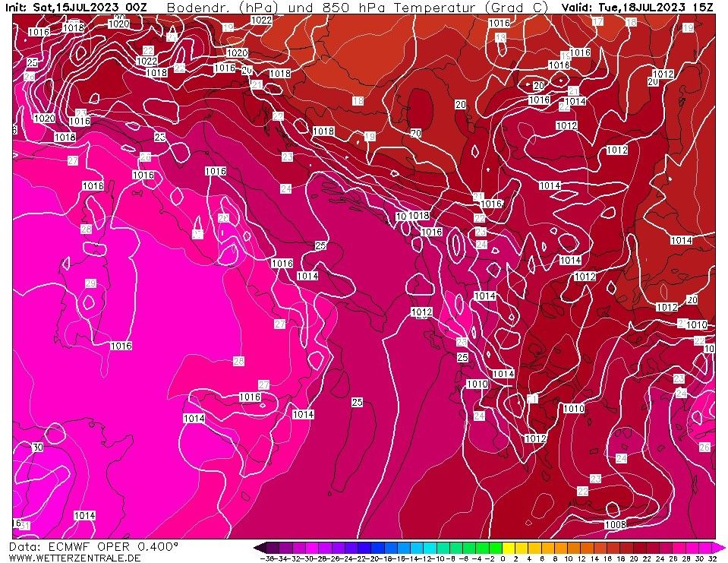This screenshot has height=563, width=728.
Task: Click the 29 temperature label on the map
Action: click(x=90, y=283)
